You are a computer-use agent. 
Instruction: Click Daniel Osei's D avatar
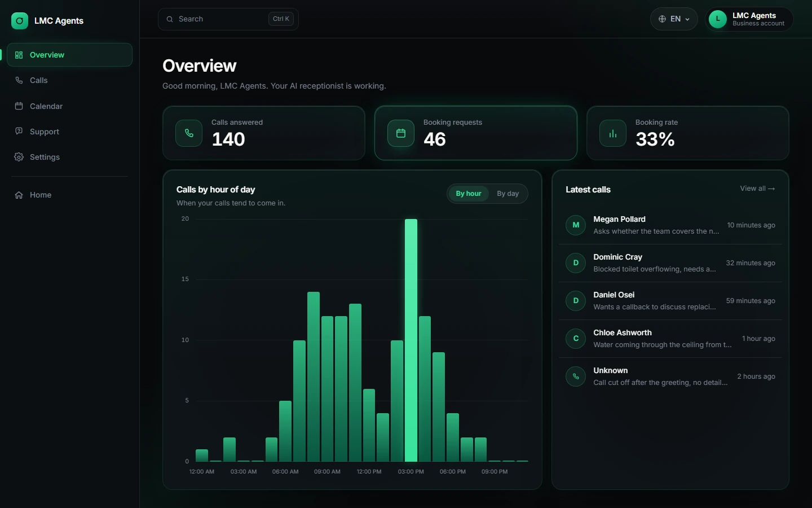coord(576,300)
